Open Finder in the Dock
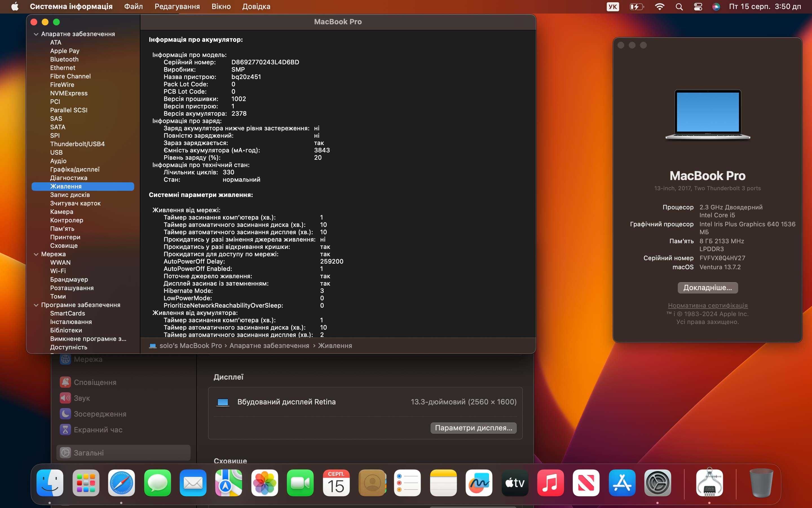The height and width of the screenshot is (508, 812). (50, 483)
